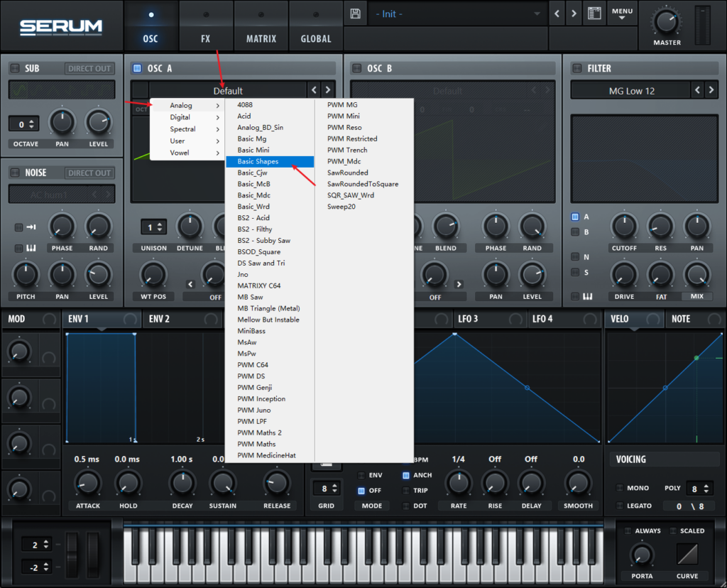Open the MENU dropdown

point(622,13)
